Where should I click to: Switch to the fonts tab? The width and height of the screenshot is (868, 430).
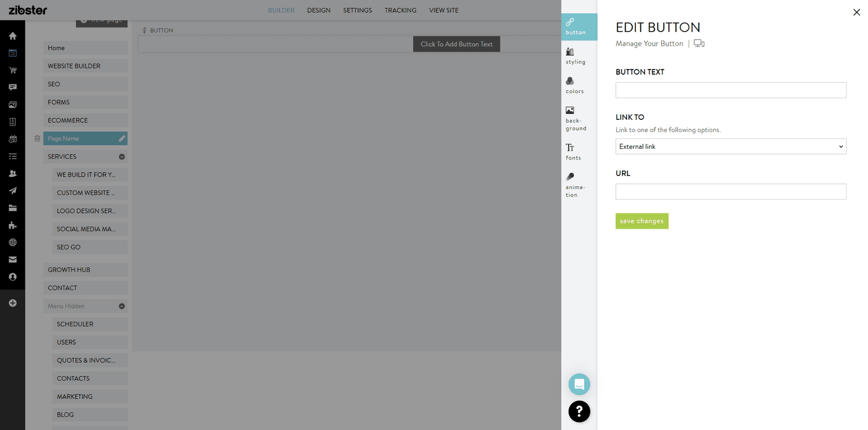coord(573,152)
